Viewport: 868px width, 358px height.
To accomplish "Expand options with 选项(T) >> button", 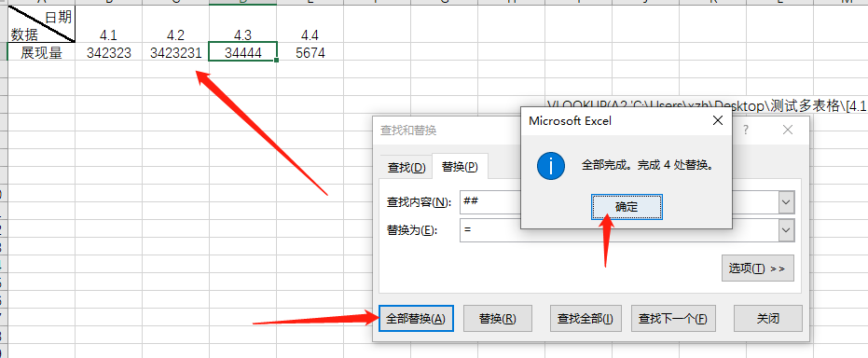I will [757, 268].
